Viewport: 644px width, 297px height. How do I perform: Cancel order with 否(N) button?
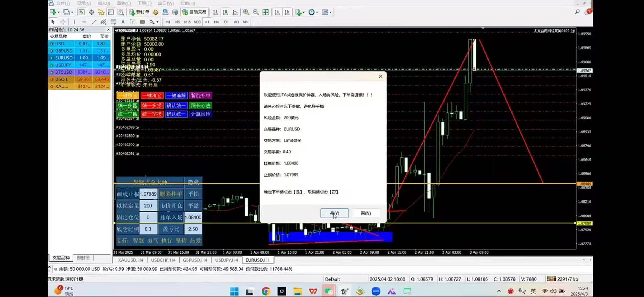tap(366, 213)
